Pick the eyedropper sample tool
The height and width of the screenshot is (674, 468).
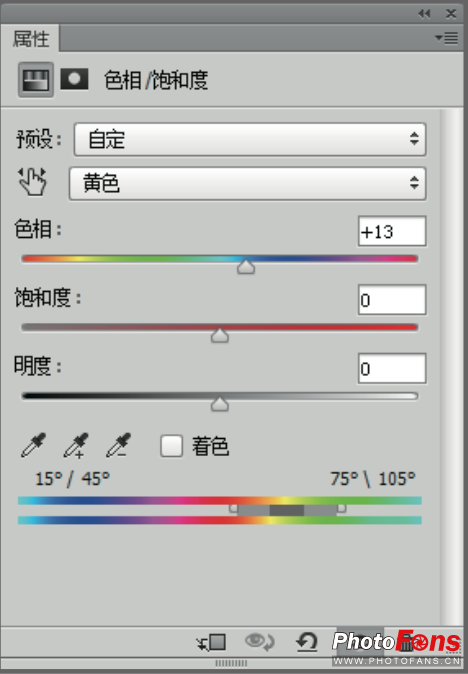coord(34,445)
